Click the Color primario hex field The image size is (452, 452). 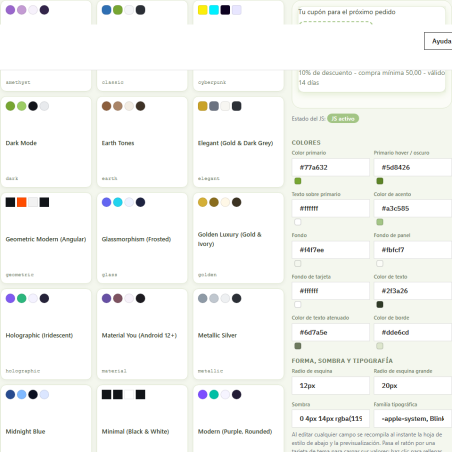pos(331,167)
